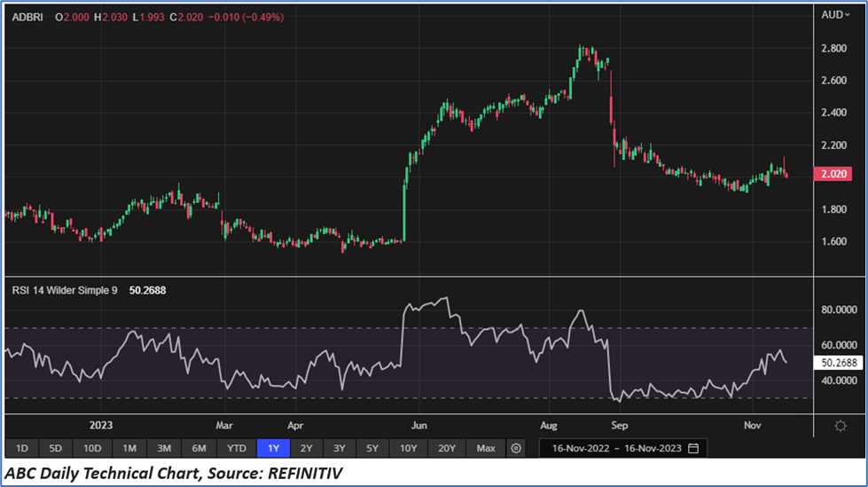Set chart range to 3Y
Screen dimensions: 868x487
point(339,448)
